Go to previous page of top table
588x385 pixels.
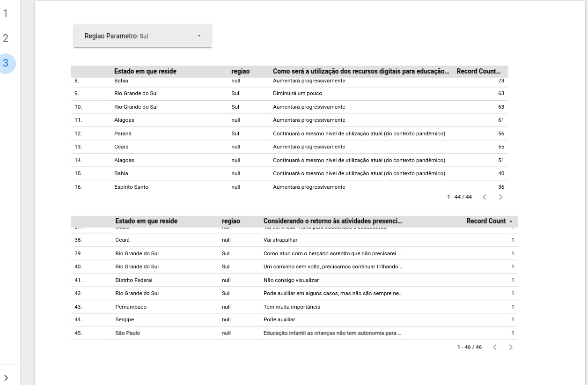485,197
